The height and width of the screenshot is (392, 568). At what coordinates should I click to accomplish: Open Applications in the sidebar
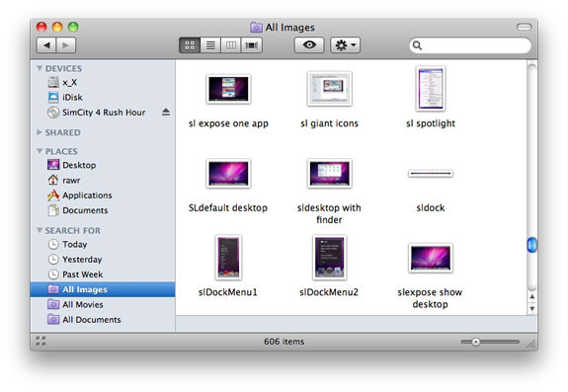tap(80, 196)
